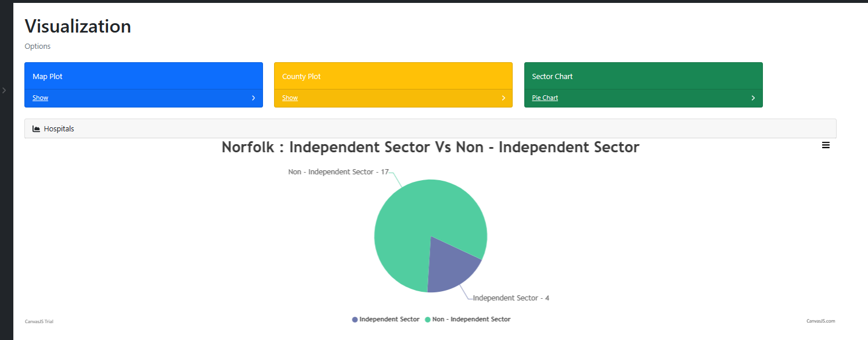Toggle Non - Independent Sector legend item
Screen dimensions: 868x340
pos(467,319)
